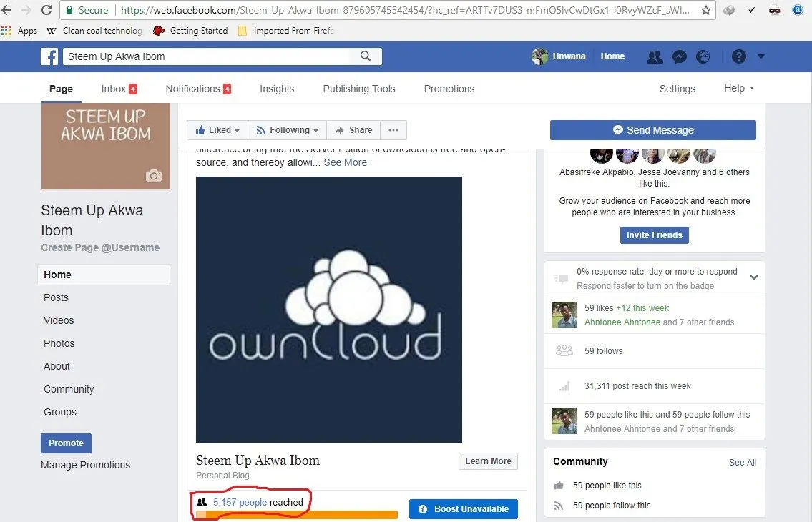Reload the page with refresh icon
The height and width of the screenshot is (522, 812).
[47, 10]
